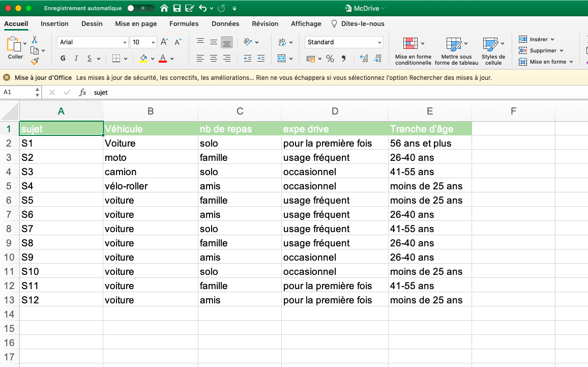Click the Supprimer button
Viewport: 588px width, 367px height.
click(x=542, y=50)
